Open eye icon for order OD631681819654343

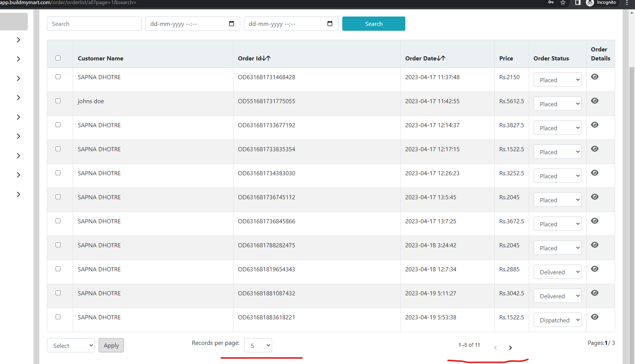(594, 269)
